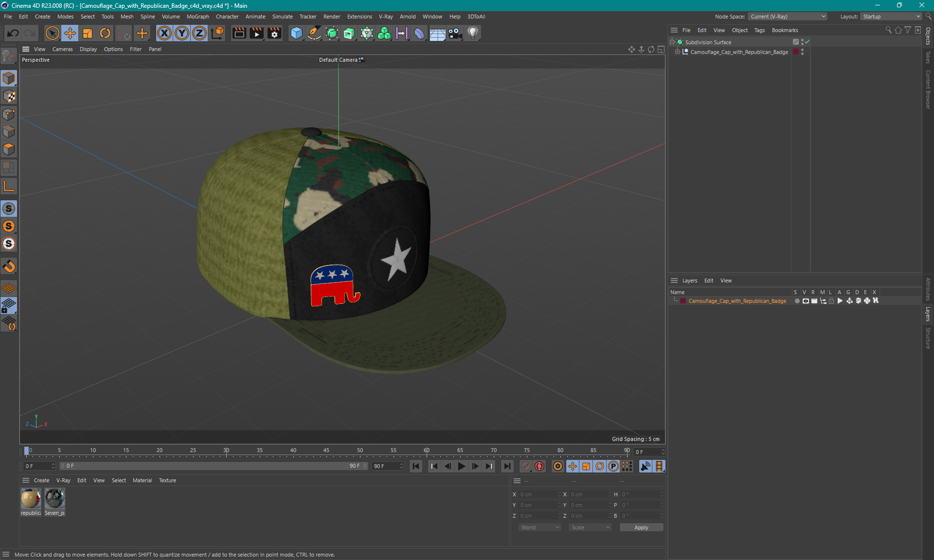This screenshot has height=560, width=934.
Task: Toggle visibility dots of Camouflage_Cap object
Action: pos(802,52)
